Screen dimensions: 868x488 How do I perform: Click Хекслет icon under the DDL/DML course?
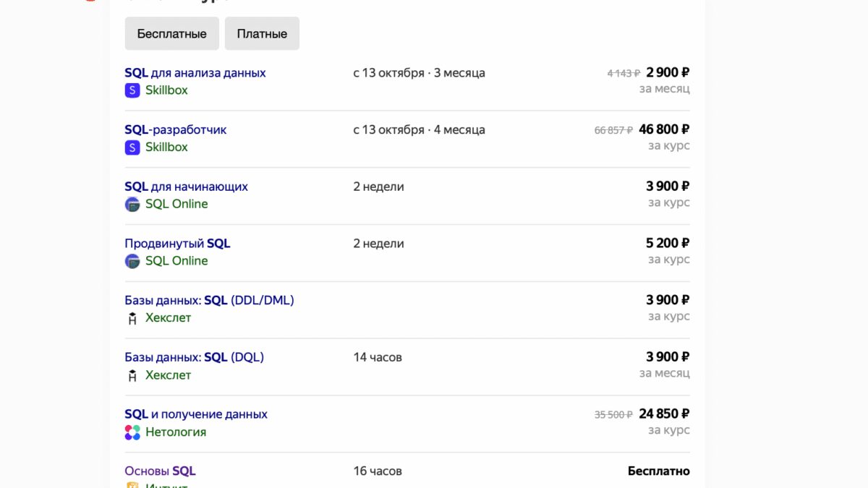coord(132,318)
